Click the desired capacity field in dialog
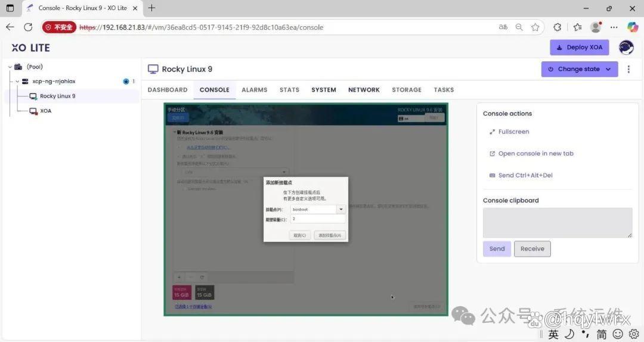Image resolution: width=644 pixels, height=342 pixels. [318, 219]
